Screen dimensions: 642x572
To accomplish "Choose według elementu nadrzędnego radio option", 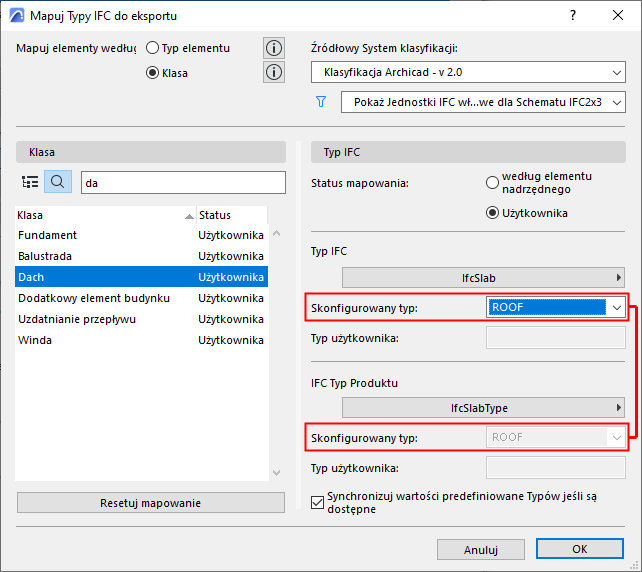I will (x=492, y=182).
